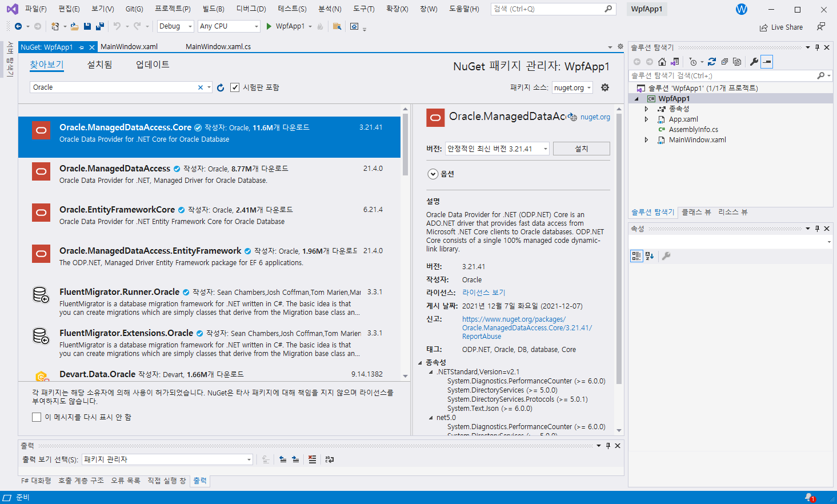Toggle Preview Selected Items icon
The image size is (837, 504).
point(767,62)
